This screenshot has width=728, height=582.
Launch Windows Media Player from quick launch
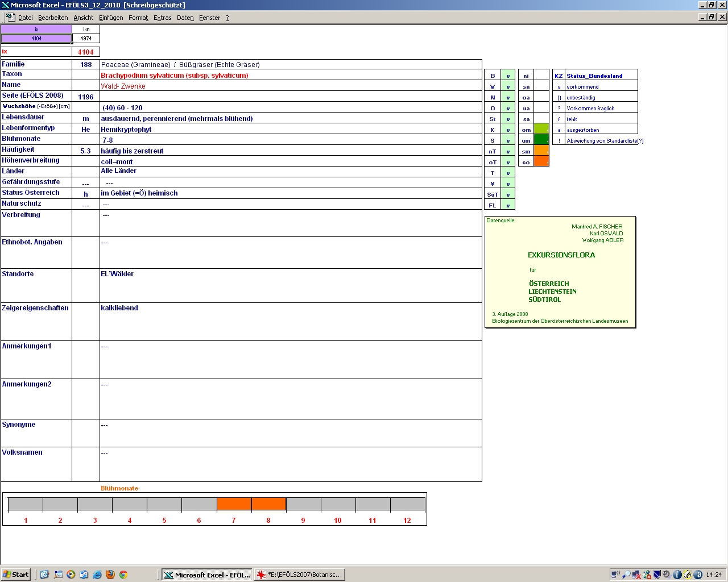point(71,575)
